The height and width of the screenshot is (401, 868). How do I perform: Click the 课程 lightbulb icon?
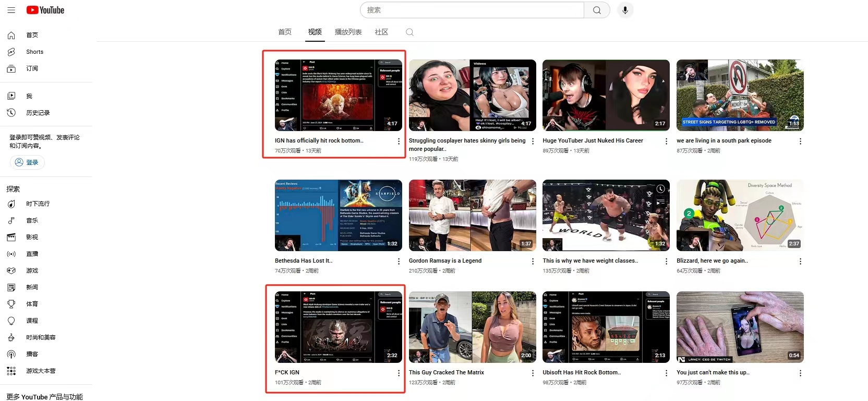click(x=11, y=321)
